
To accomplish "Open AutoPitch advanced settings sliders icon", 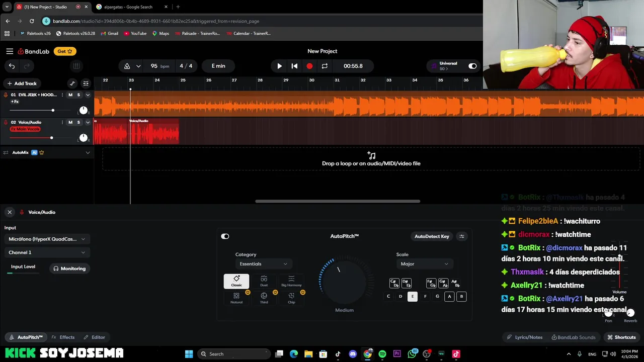I will coord(462,236).
